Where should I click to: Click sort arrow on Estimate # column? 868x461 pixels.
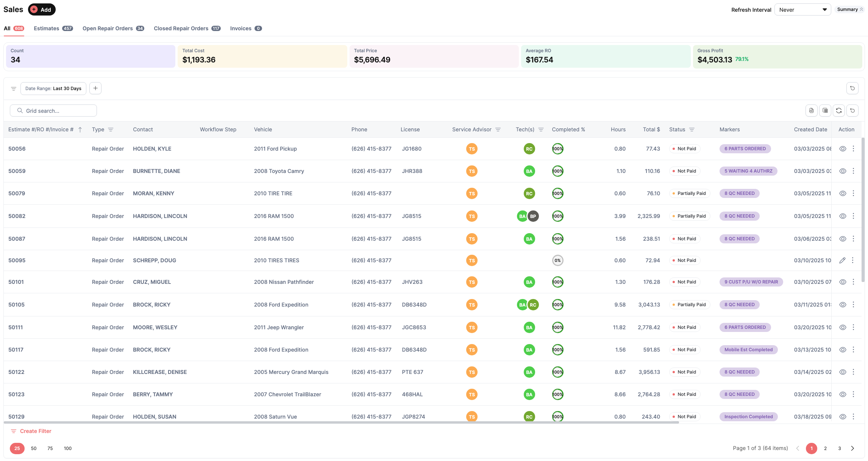point(80,129)
